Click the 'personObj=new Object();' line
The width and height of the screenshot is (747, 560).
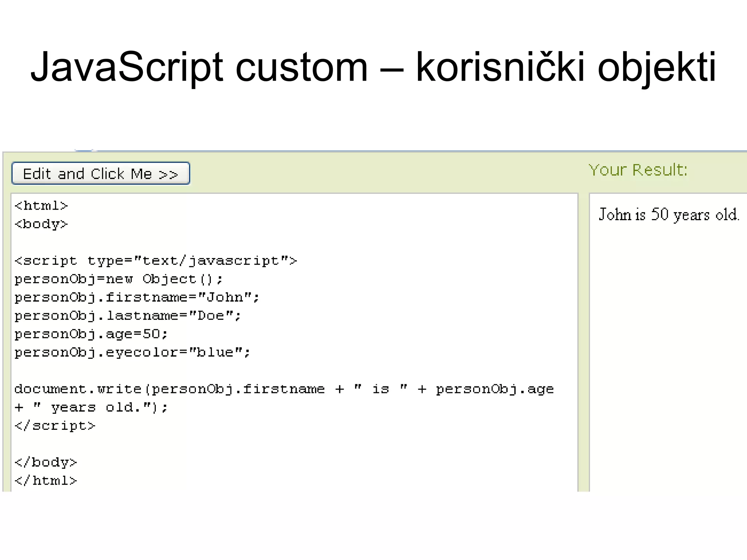coord(119,279)
